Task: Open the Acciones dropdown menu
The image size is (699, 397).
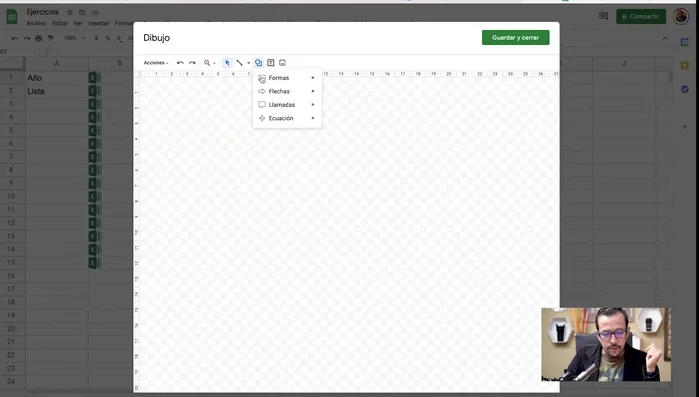Action: tap(156, 63)
